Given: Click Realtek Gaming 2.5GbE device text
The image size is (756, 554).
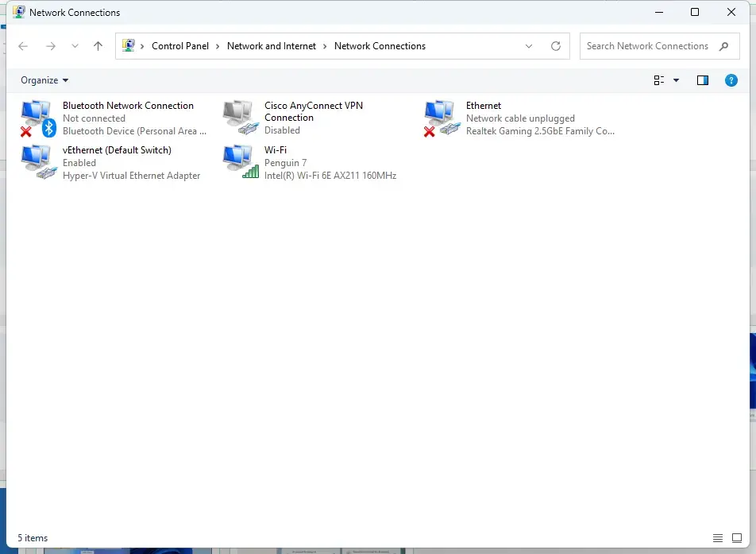Looking at the screenshot, I should (540, 131).
